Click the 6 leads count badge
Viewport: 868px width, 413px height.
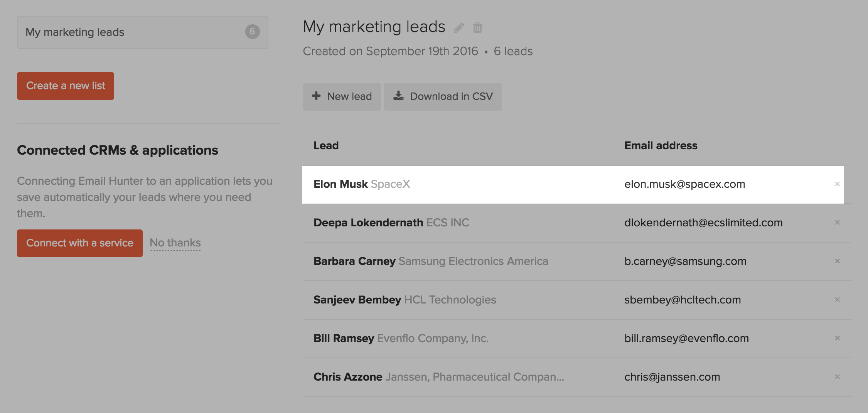pos(253,32)
